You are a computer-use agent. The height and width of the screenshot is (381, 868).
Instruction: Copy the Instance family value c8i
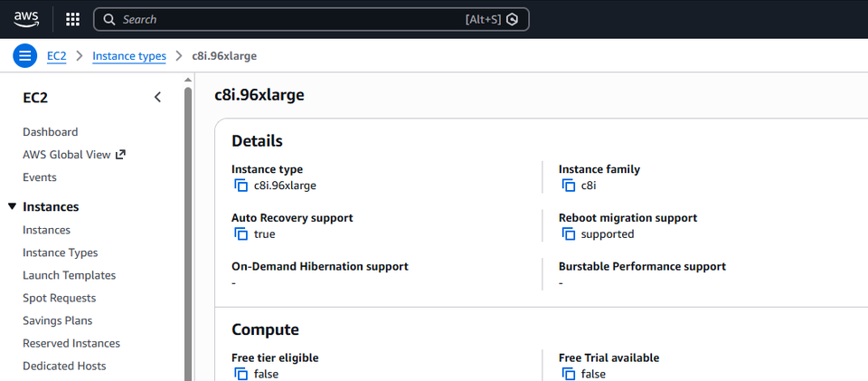568,186
